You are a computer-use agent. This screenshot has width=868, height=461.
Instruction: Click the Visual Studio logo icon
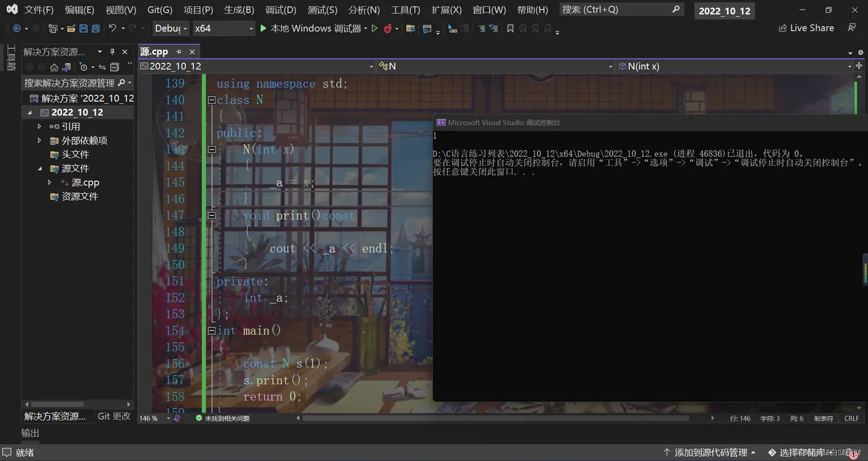click(x=12, y=10)
